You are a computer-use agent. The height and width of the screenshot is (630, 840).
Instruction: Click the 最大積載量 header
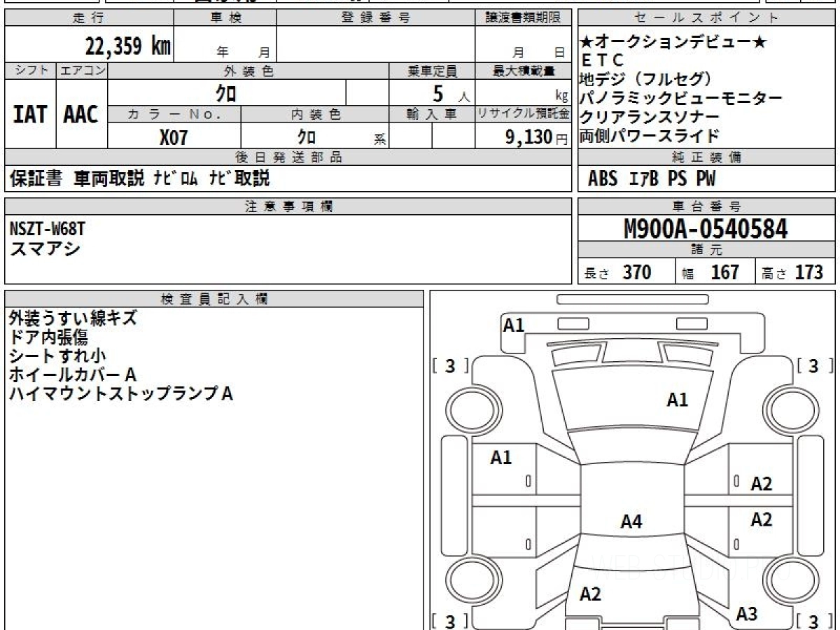(x=524, y=71)
